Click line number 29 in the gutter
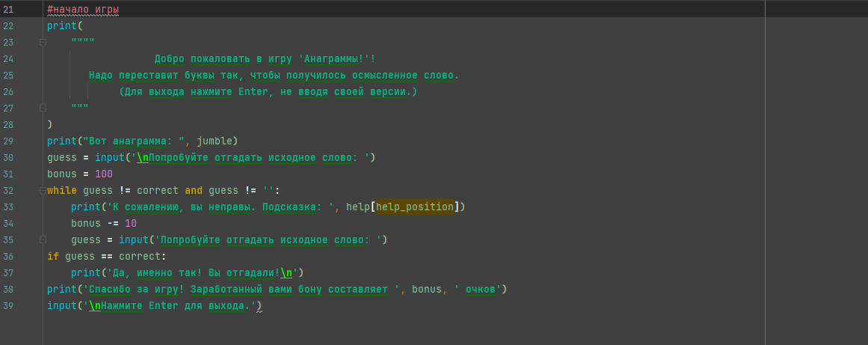This screenshot has width=868, height=345. 8,141
